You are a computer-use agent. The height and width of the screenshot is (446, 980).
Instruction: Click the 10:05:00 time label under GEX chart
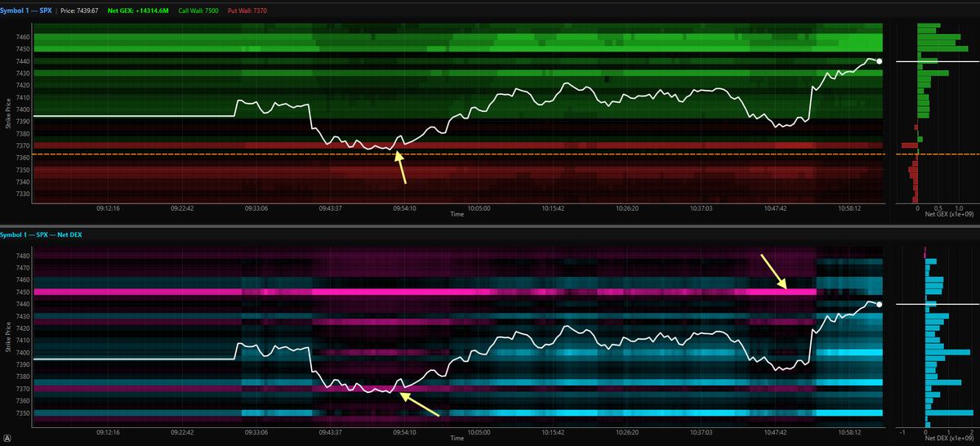coord(478,208)
